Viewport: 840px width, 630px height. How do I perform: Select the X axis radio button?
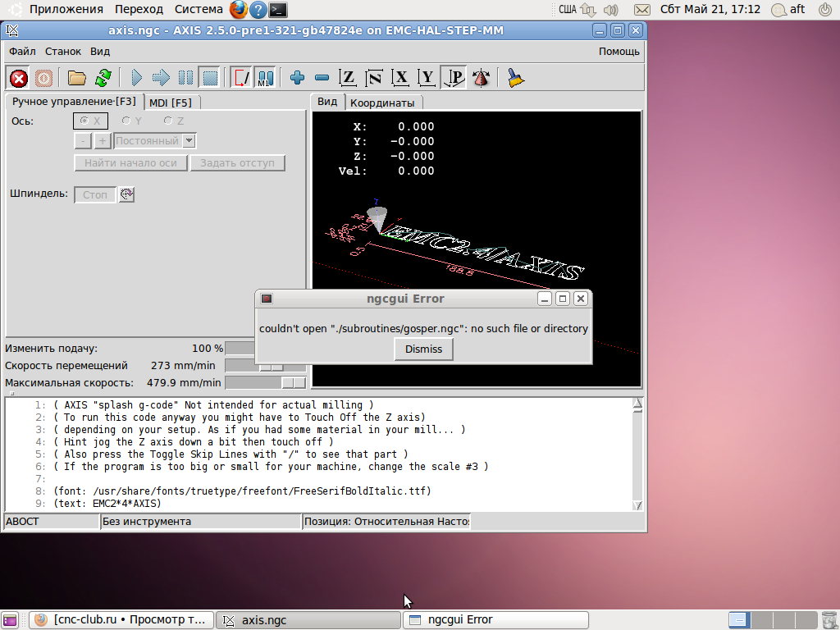tap(90, 121)
